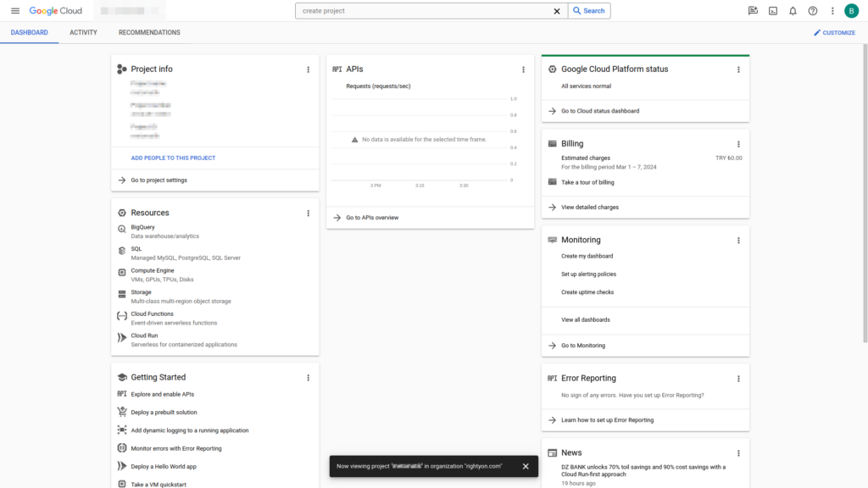Open BigQuery from Resources list
868x488 pixels.
click(x=142, y=227)
